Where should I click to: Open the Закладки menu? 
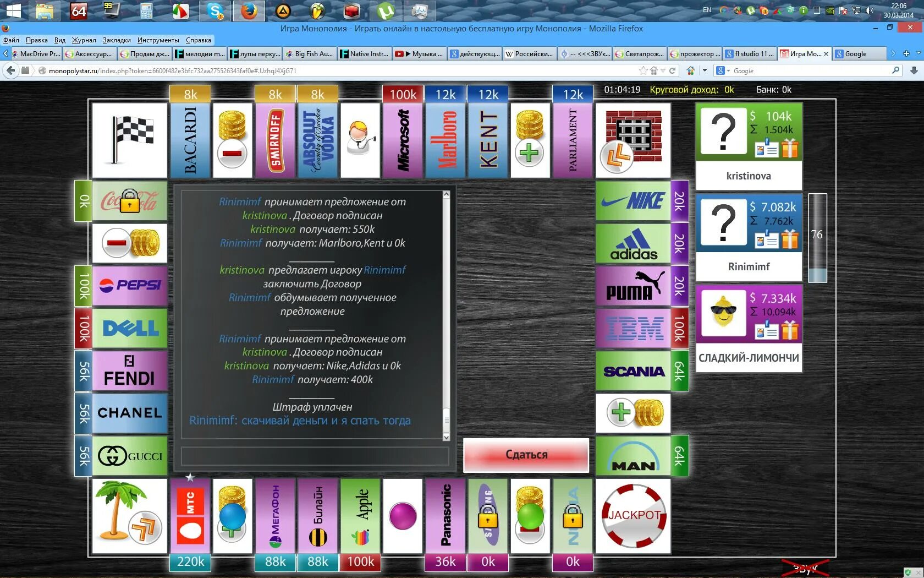pos(117,40)
